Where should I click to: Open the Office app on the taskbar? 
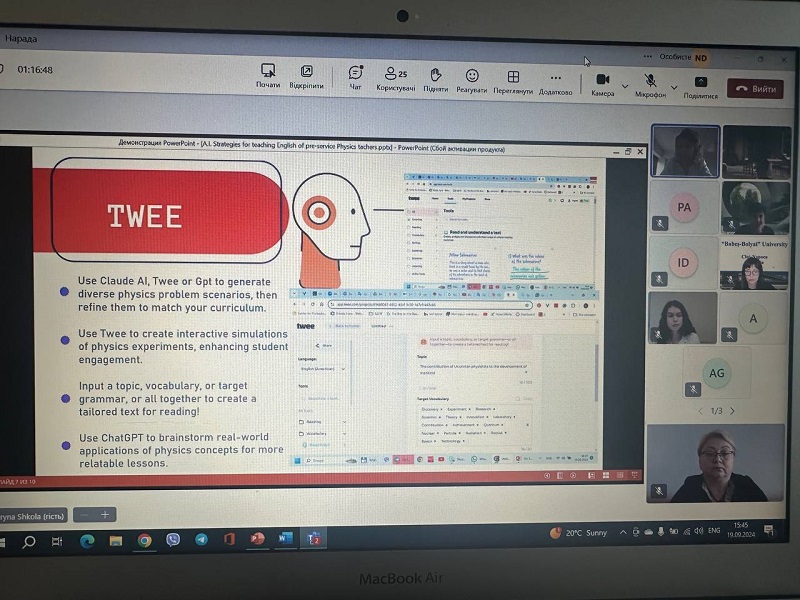tap(230, 539)
